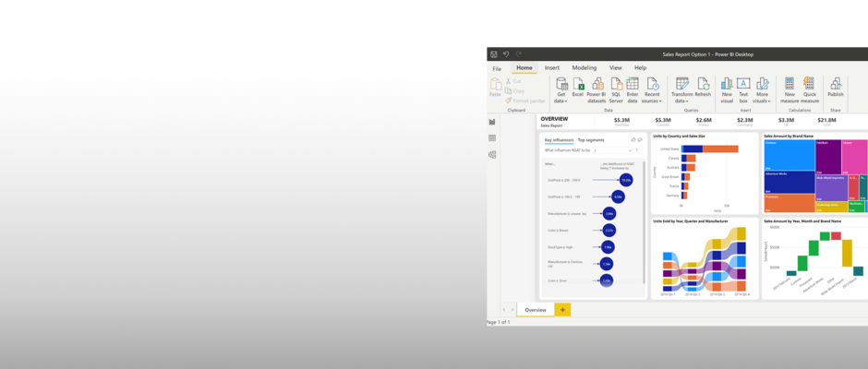Click the Adventure Works treemap block
The height and width of the screenshot is (369, 868).
pyautogui.click(x=790, y=182)
